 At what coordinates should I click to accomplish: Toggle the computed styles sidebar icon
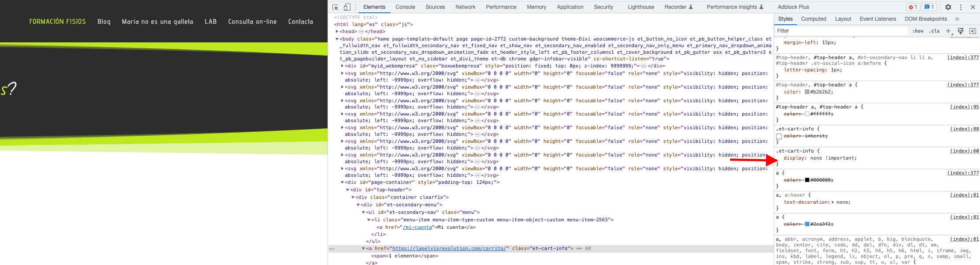pyautogui.click(x=973, y=31)
